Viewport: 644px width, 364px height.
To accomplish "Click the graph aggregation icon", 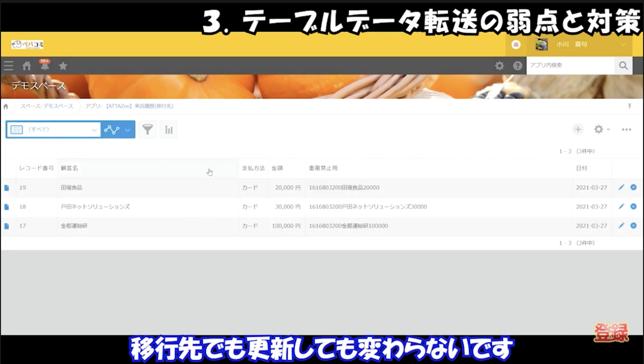I will tap(168, 129).
